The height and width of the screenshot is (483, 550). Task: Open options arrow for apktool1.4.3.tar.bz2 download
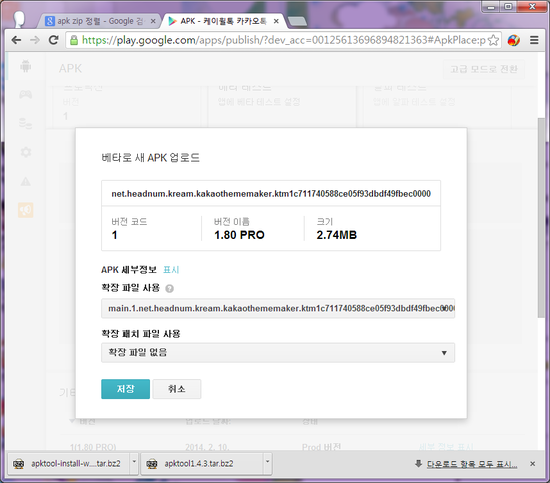click(x=267, y=462)
